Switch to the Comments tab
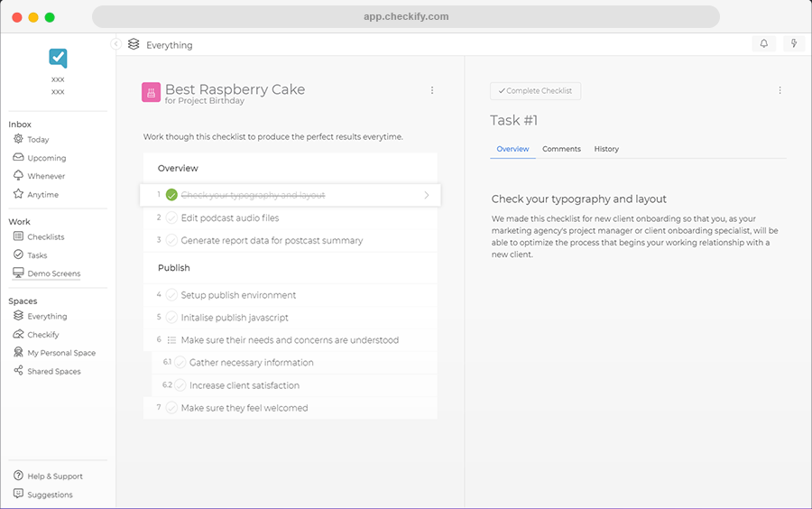 (561, 149)
